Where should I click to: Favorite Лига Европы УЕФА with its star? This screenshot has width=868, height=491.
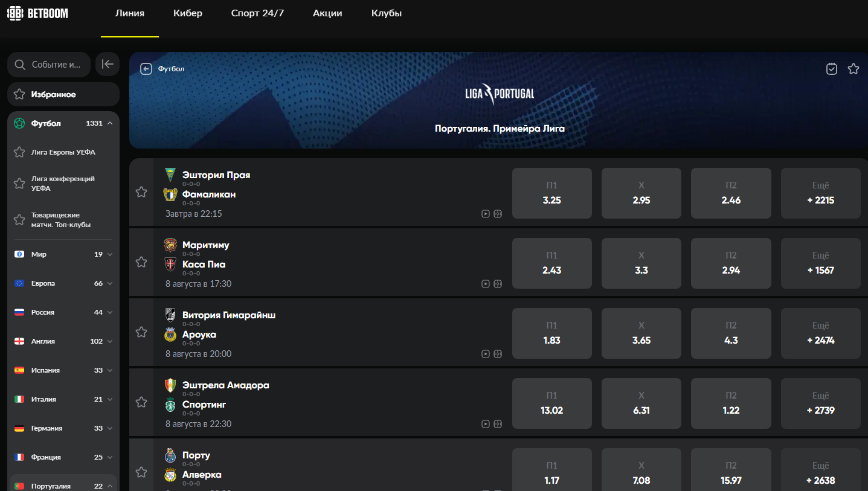(19, 152)
